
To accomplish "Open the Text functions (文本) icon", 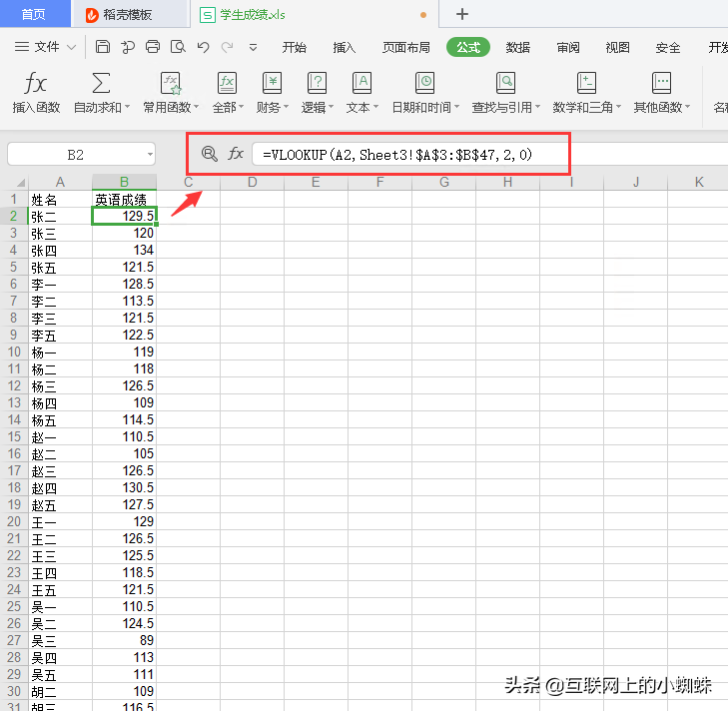I will [362, 84].
